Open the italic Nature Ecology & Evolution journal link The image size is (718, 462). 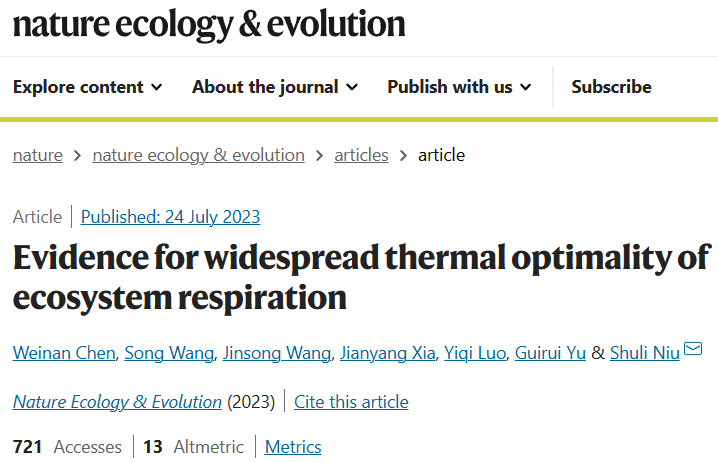[117, 402]
